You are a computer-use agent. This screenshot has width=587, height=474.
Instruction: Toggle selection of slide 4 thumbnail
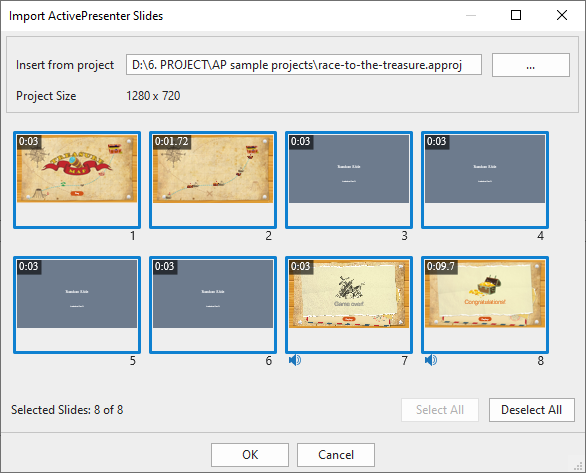(485, 180)
